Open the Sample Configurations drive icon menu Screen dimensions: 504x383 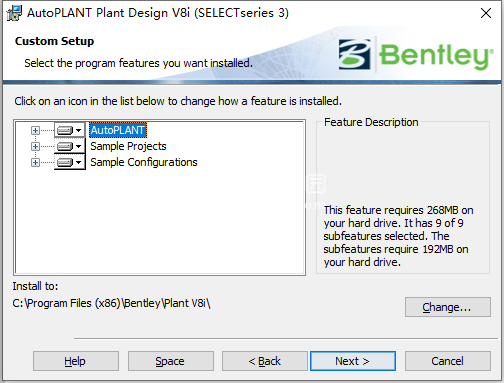[70, 162]
